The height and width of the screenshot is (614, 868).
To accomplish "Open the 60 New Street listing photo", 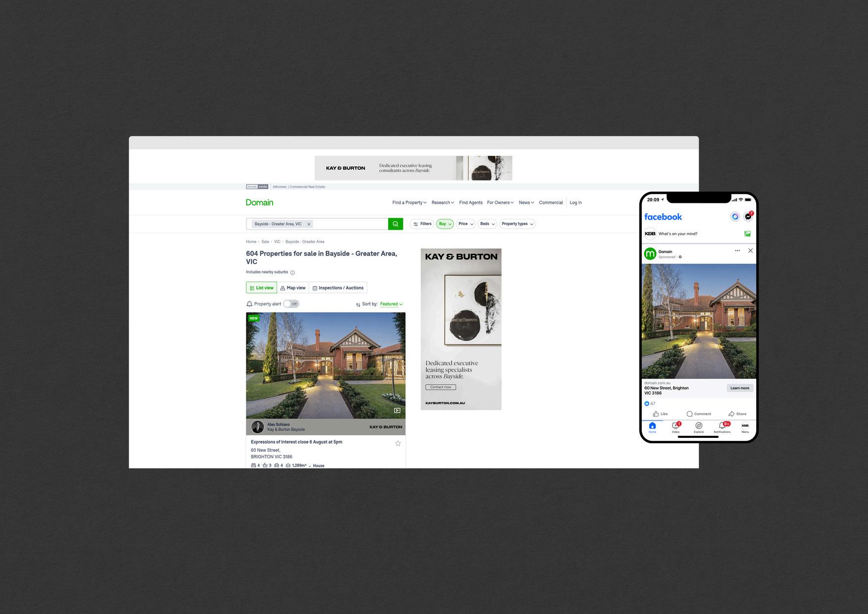I will 326,366.
